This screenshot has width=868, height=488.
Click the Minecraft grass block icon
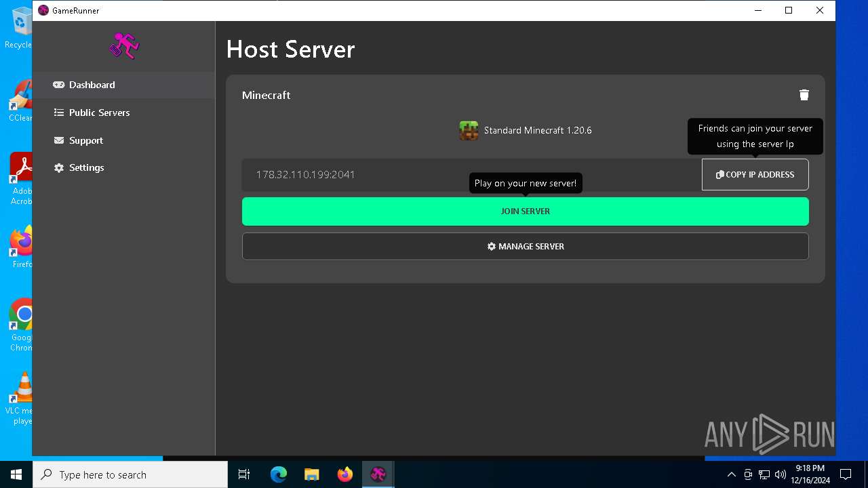(469, 130)
